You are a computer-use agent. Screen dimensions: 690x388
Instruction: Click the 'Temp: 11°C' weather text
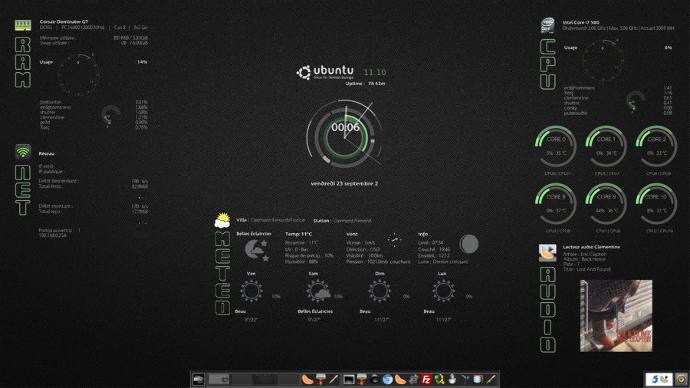point(298,234)
